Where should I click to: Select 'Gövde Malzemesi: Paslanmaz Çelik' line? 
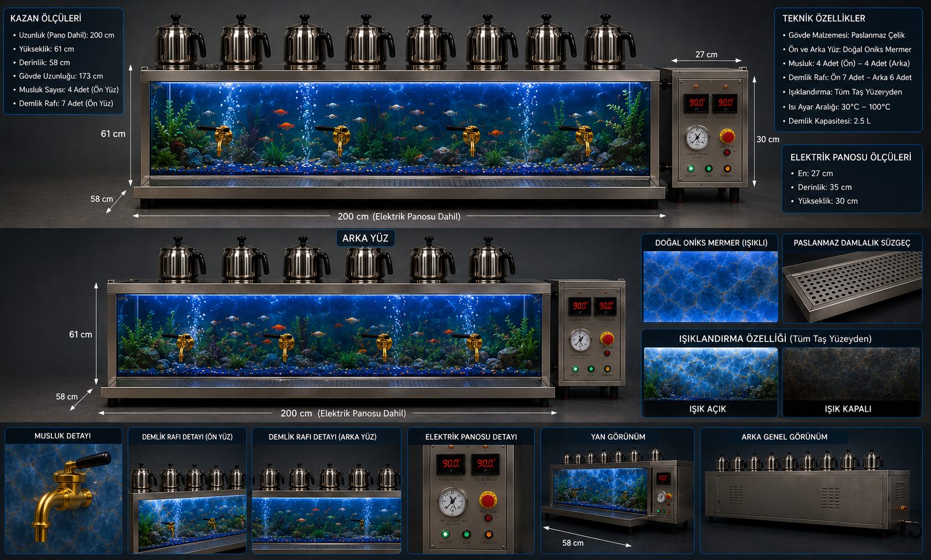(x=846, y=35)
